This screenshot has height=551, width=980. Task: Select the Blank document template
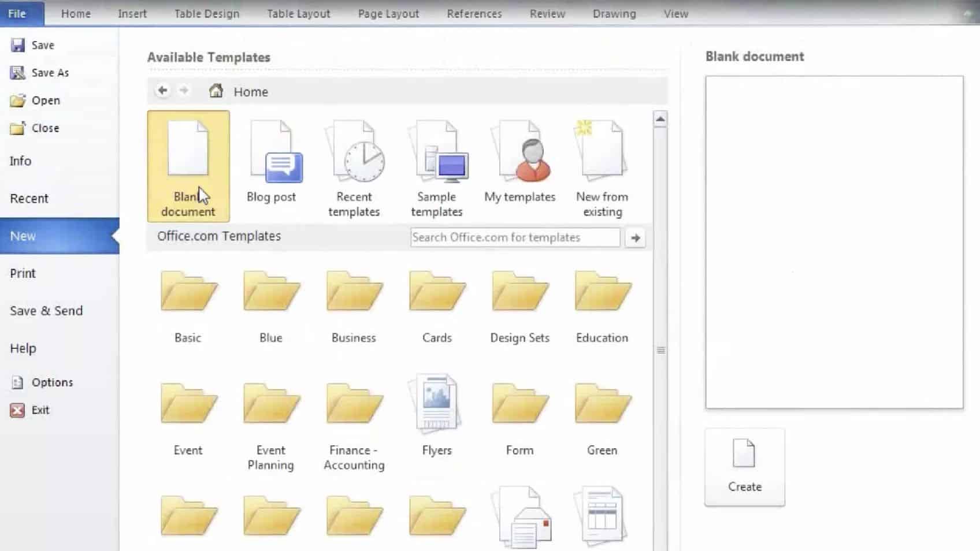click(x=188, y=166)
